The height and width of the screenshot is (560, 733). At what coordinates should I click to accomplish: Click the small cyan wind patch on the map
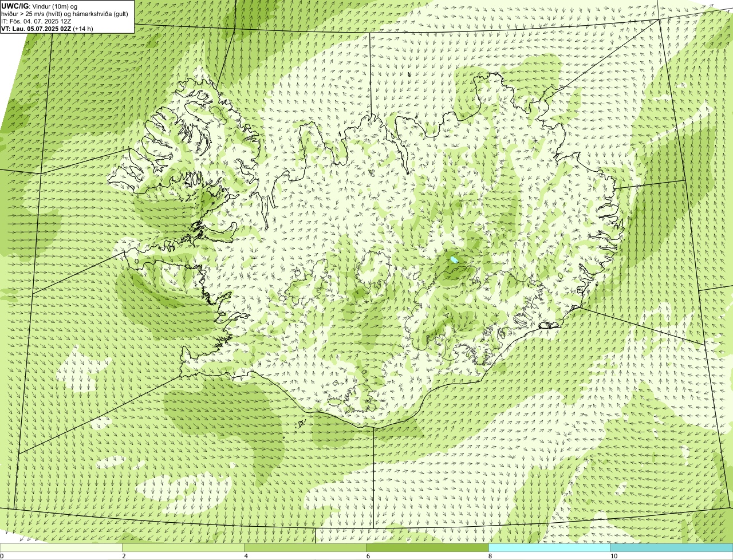pos(455,260)
